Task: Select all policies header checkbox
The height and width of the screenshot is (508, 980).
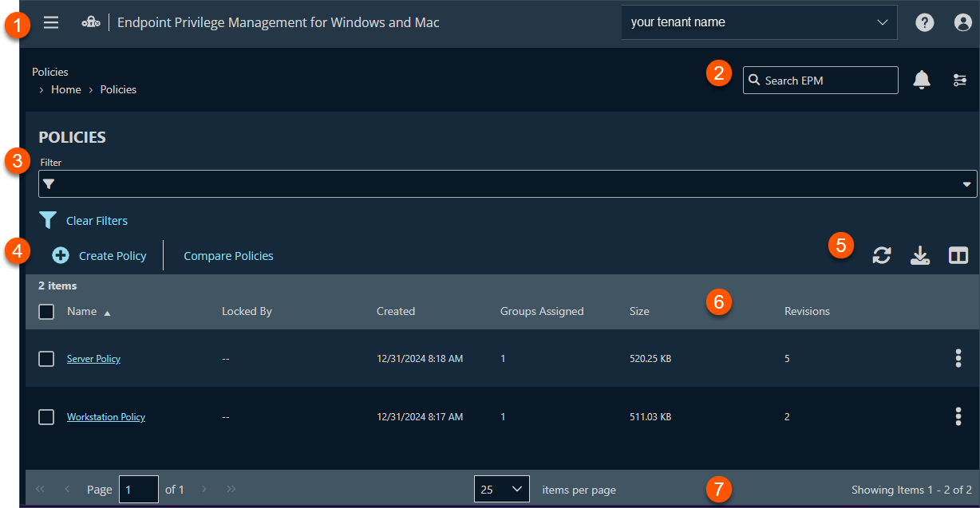Action: pos(46,312)
